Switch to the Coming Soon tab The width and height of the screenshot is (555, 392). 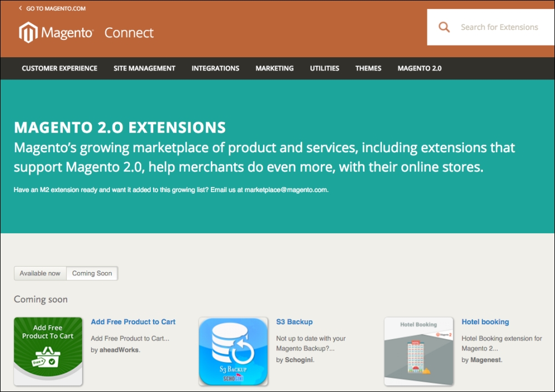92,273
